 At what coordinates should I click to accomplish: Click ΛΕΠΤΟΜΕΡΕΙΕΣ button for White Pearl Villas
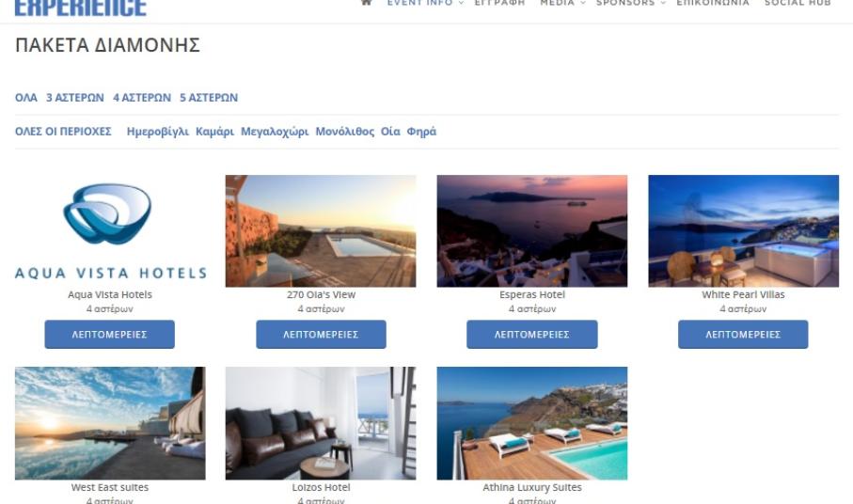[743, 335]
